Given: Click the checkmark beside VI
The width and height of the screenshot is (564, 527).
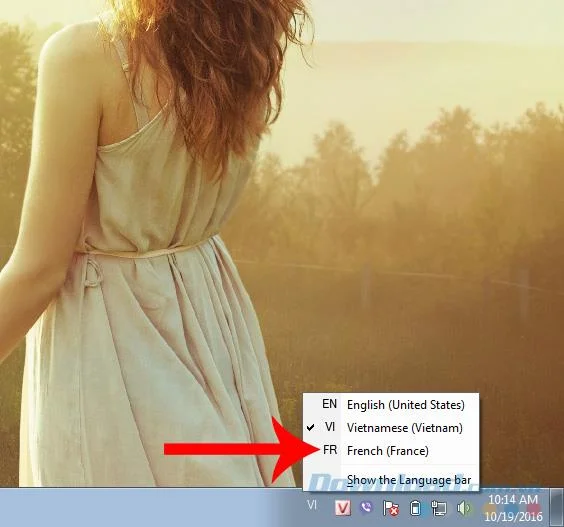Looking at the screenshot, I should (311, 427).
